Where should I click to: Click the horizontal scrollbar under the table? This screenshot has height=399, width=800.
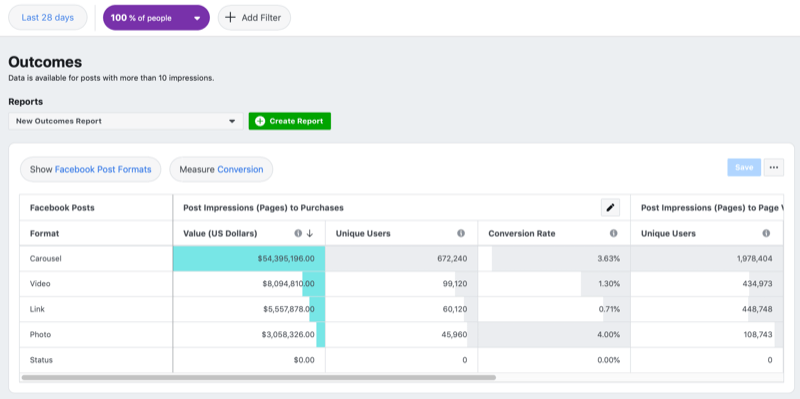(259, 378)
